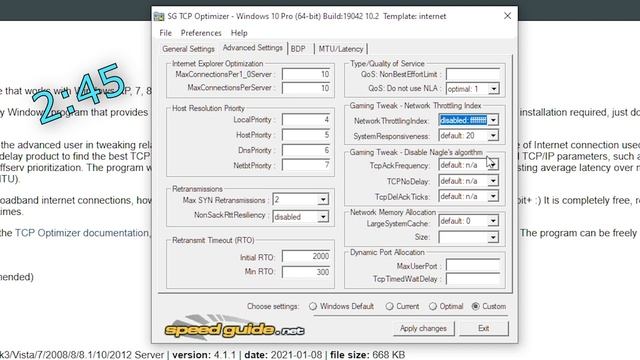
Task: Click the Initial RTO input field
Action: coord(306,256)
